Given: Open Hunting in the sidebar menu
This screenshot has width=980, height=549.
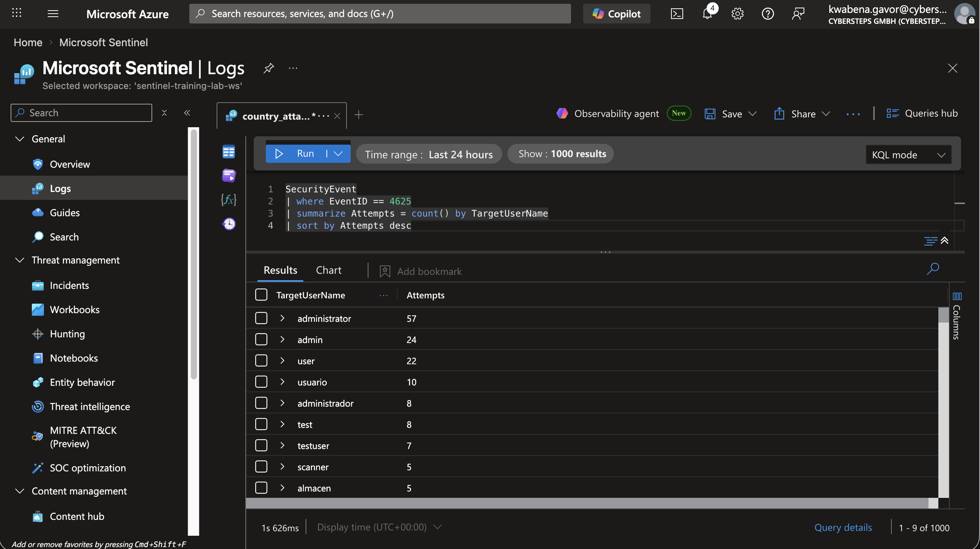Looking at the screenshot, I should [67, 334].
